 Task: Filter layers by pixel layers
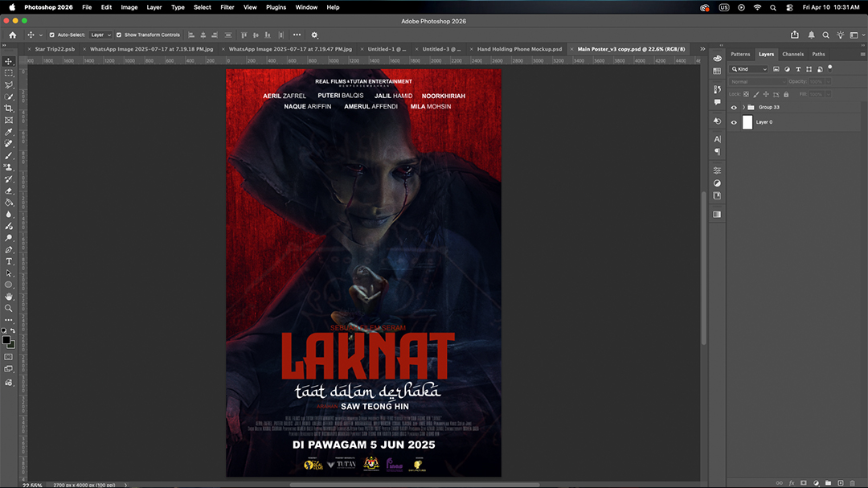pyautogui.click(x=776, y=69)
